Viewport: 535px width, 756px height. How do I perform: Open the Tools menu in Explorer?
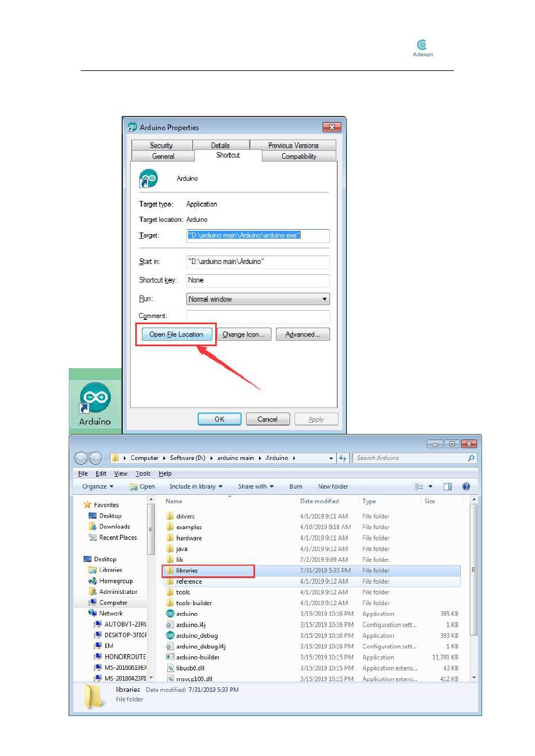click(x=143, y=473)
